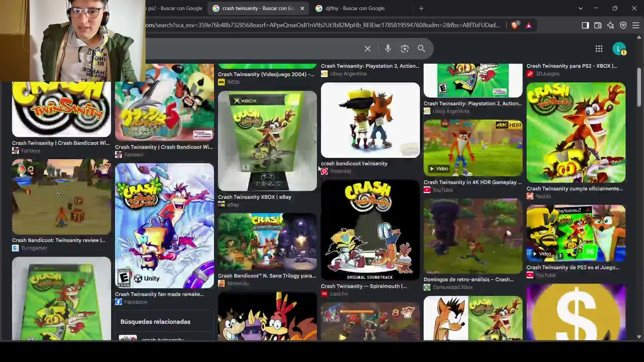This screenshot has height=362, width=644.
Task: Open the Google account avatar menu
Action: (619, 49)
